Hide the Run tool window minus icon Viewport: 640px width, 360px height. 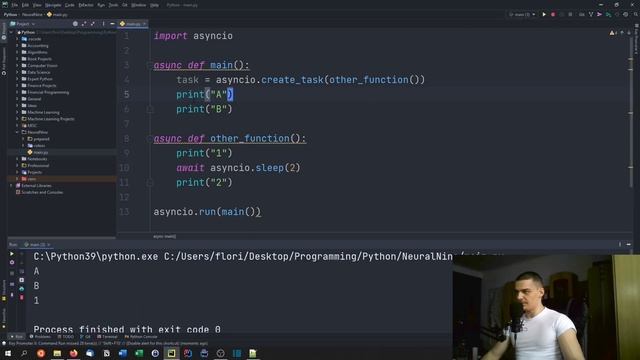pyautogui.click(x=629, y=244)
